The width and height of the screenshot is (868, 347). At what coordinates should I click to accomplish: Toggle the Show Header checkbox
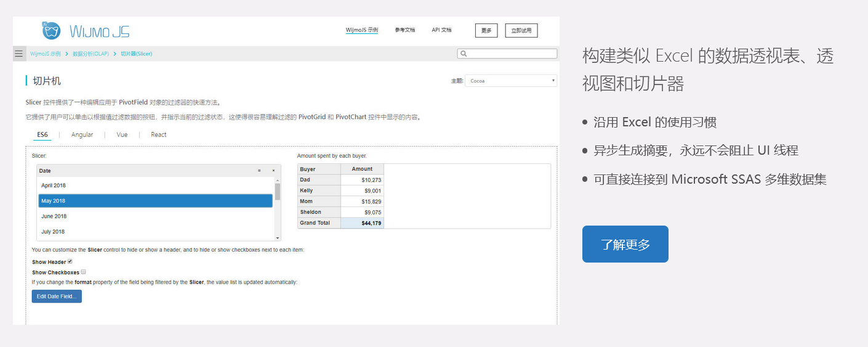pos(70,261)
